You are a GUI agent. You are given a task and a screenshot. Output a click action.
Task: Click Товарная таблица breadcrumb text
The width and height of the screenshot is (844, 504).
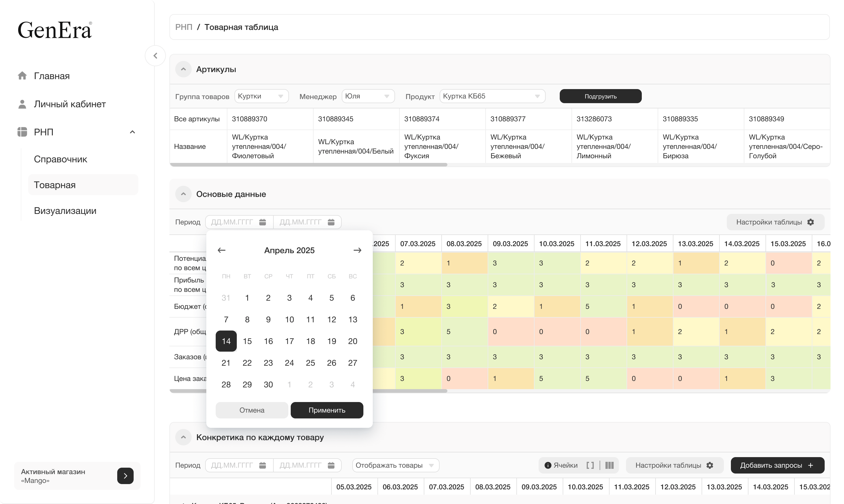[x=241, y=27]
